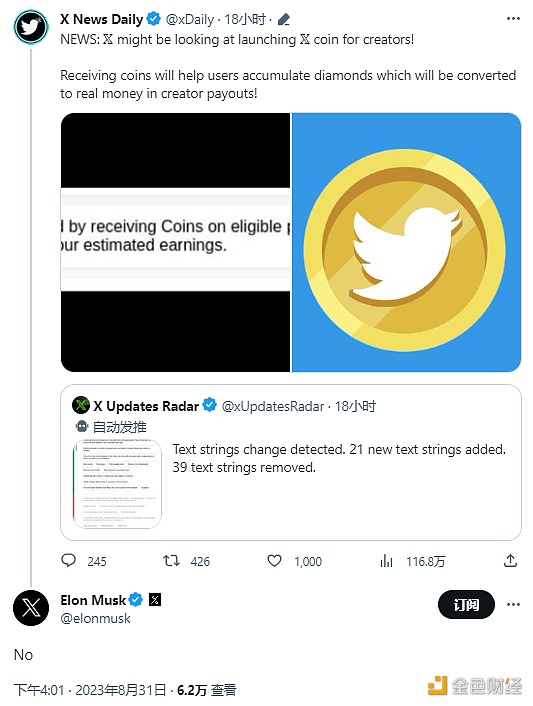Open the @elonmusk handle link
The height and width of the screenshot is (706, 533).
pos(95,618)
